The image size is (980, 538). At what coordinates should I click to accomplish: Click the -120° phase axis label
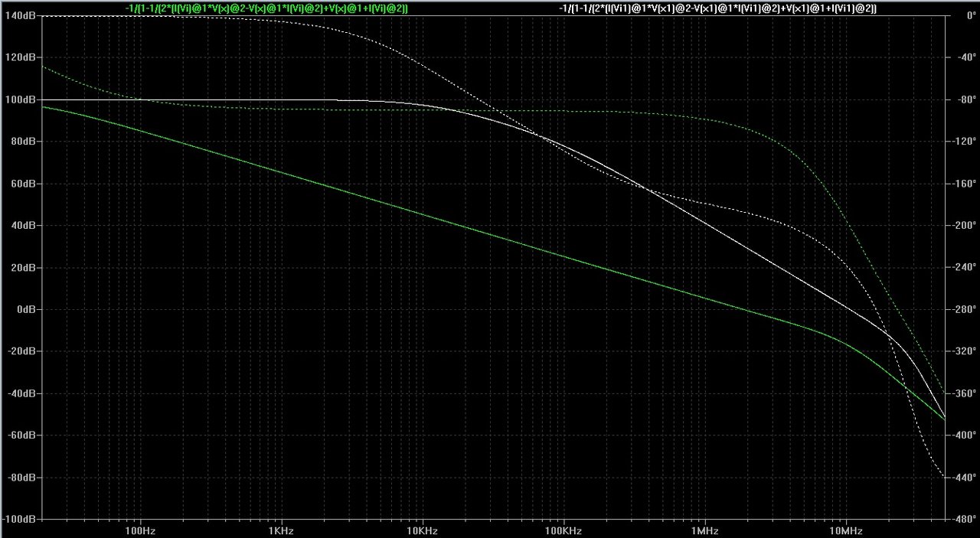964,142
